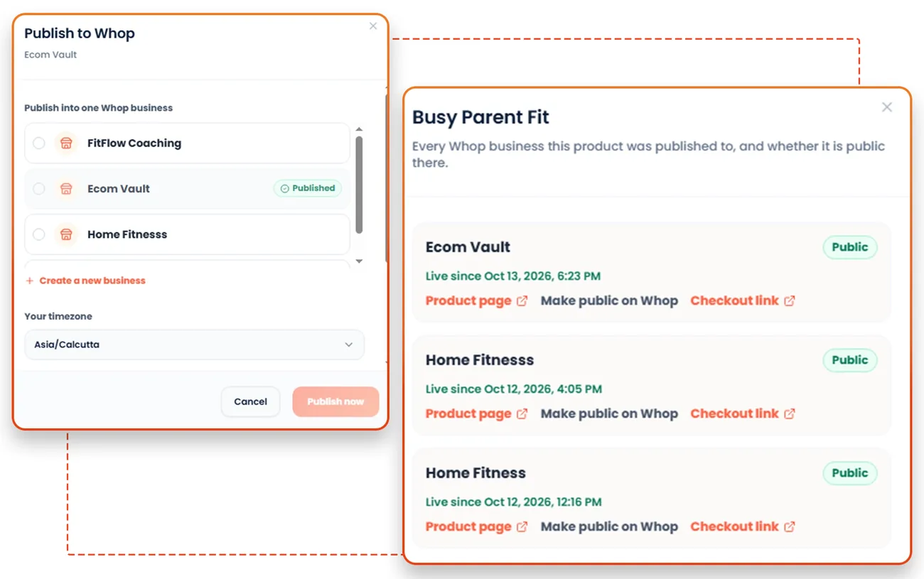Click the business list scroll up arrow
924x579 pixels.
point(359,129)
